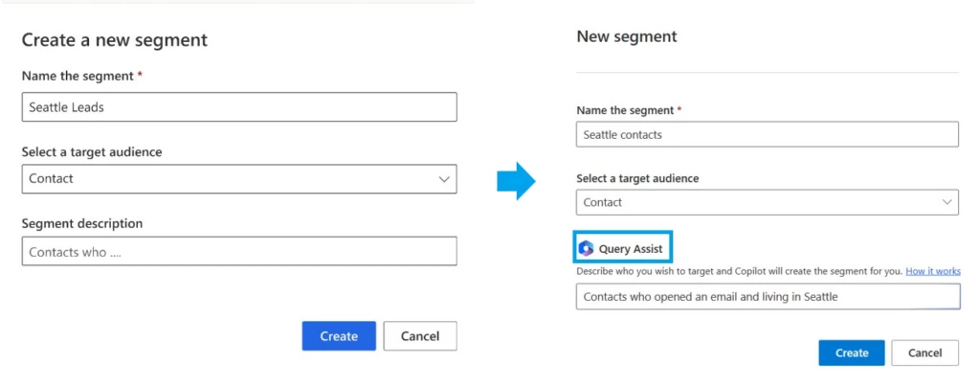The image size is (980, 387).
Task: Hit Cancel button in the New segment dialog
Action: pyautogui.click(x=924, y=353)
